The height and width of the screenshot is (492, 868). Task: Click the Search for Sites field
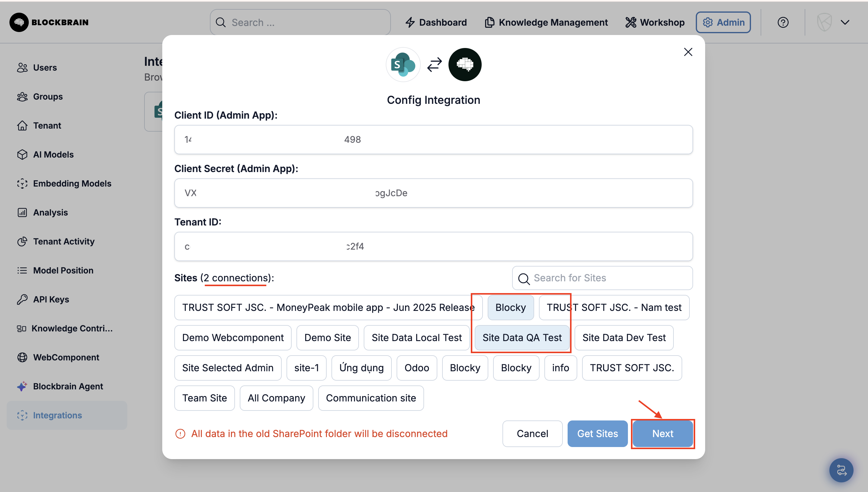click(x=602, y=278)
